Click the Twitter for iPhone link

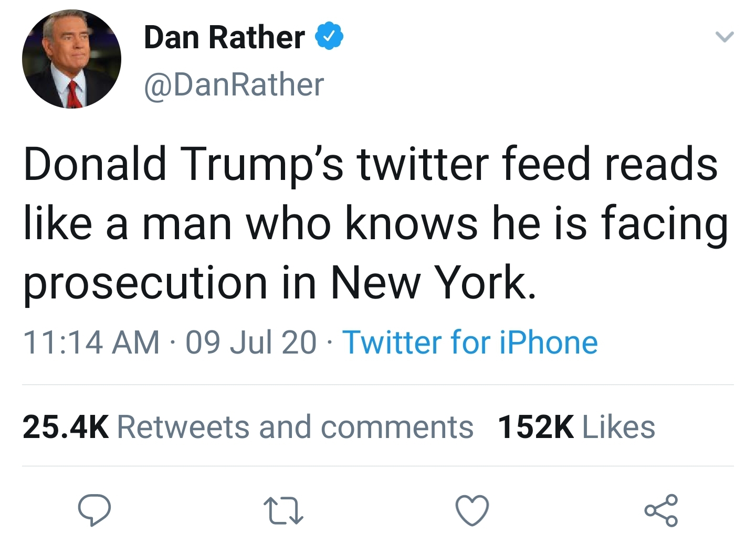click(470, 343)
